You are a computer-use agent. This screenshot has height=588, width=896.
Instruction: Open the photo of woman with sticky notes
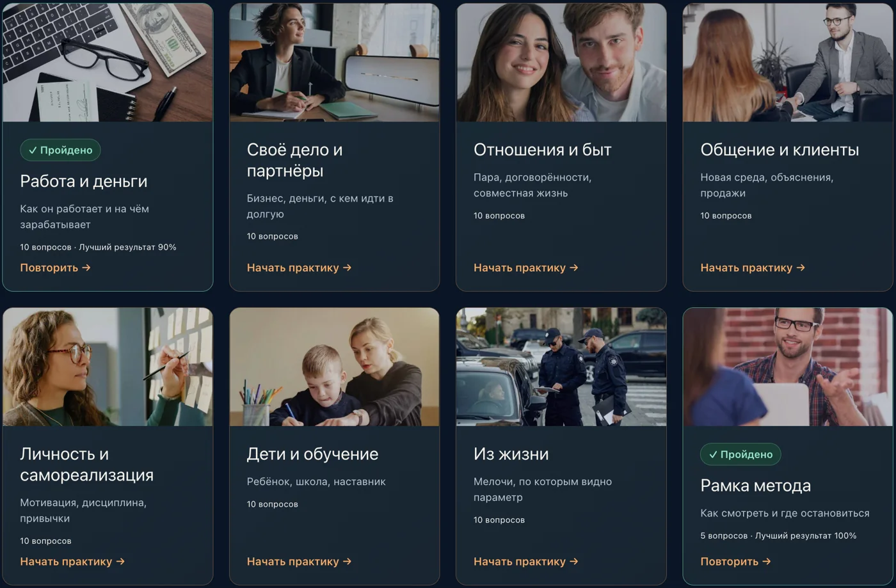click(108, 367)
